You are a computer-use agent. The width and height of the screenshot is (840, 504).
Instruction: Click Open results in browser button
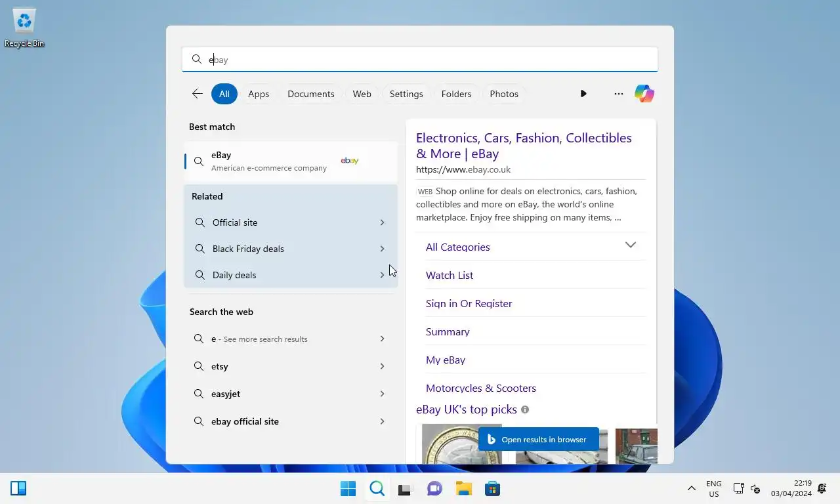[x=538, y=439]
